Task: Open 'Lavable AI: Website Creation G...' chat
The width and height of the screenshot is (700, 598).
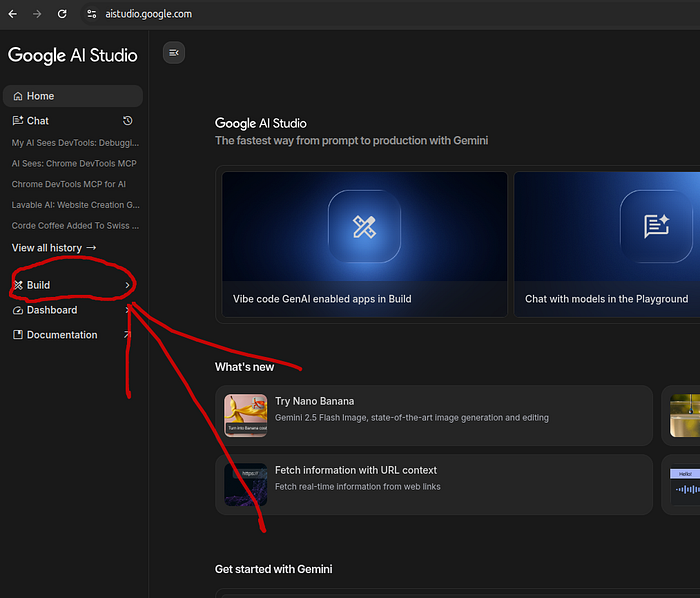Action: click(75, 205)
